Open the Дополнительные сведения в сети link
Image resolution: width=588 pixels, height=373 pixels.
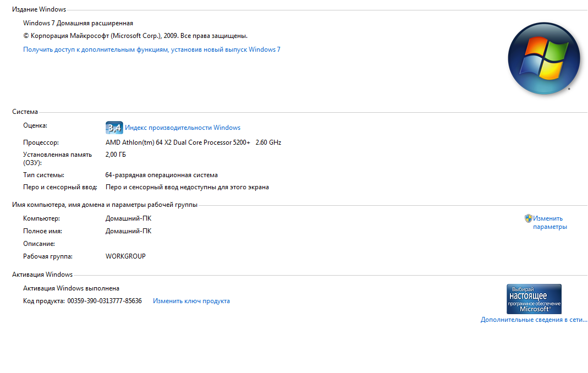pos(534,320)
